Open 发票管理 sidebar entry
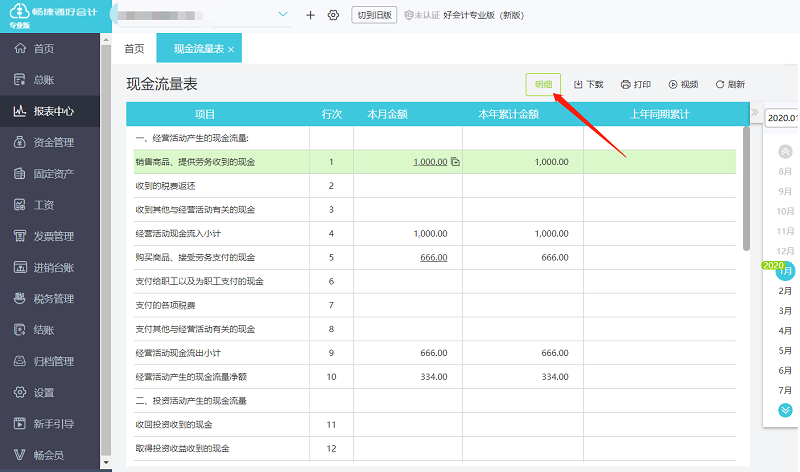 (x=50, y=236)
